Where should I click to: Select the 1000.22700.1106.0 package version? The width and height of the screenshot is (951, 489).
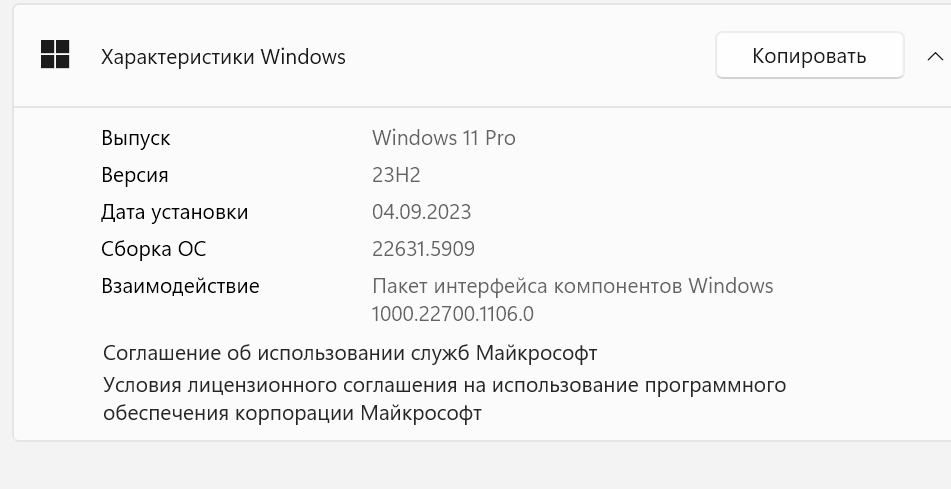click(x=453, y=314)
